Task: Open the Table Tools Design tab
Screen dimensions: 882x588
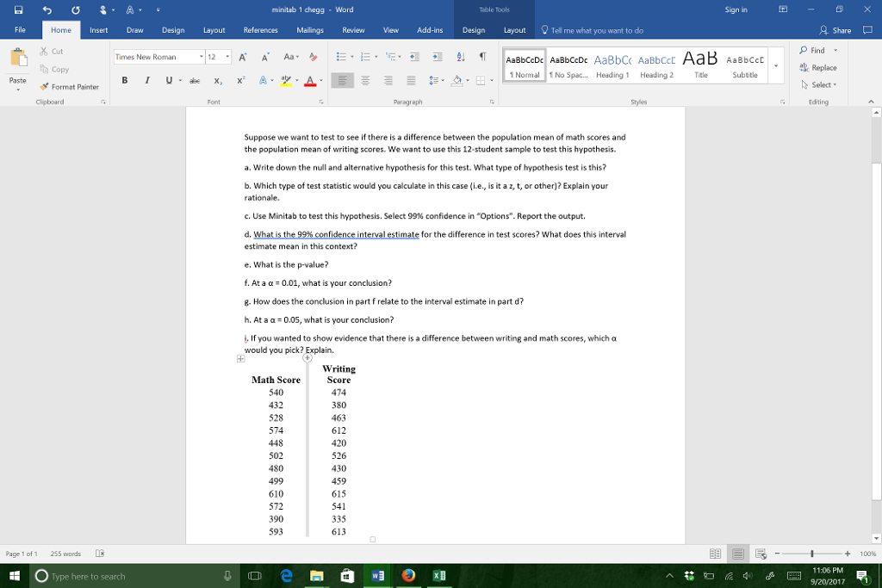Action: pyautogui.click(x=475, y=28)
